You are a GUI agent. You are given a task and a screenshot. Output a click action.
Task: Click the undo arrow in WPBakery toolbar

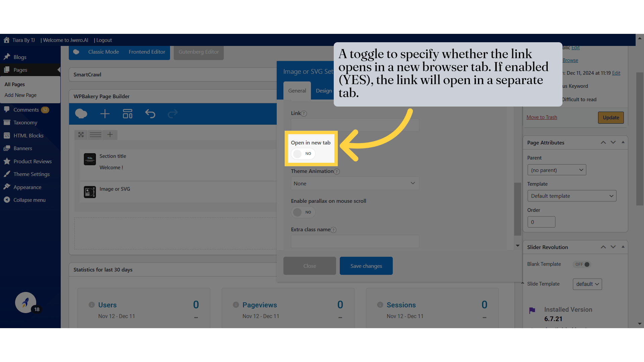(x=150, y=114)
